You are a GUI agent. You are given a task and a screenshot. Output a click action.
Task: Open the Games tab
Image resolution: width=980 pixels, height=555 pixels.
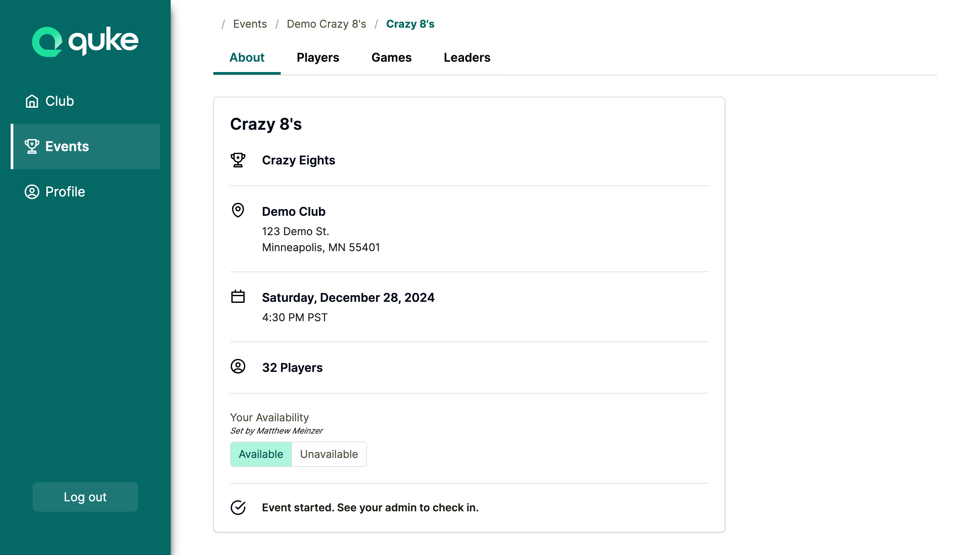pos(391,58)
